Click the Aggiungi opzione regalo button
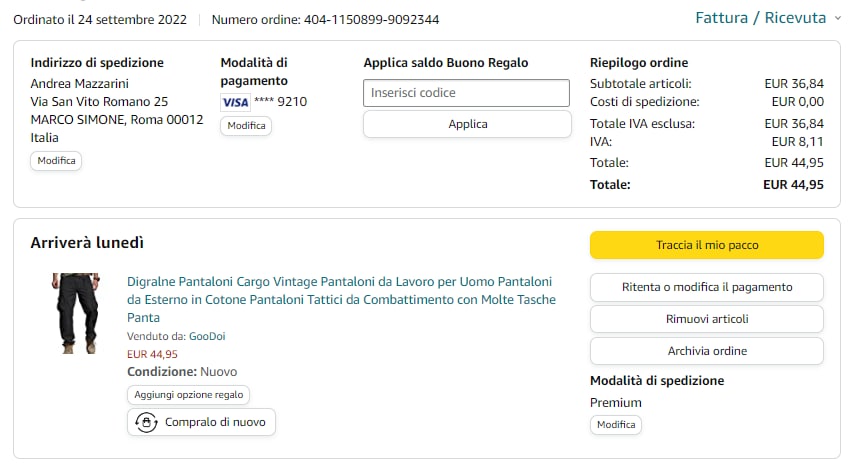This screenshot has height=469, width=853. tap(188, 395)
